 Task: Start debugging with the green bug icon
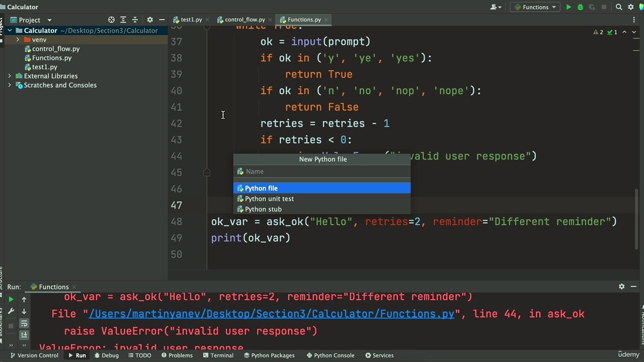click(x=580, y=7)
